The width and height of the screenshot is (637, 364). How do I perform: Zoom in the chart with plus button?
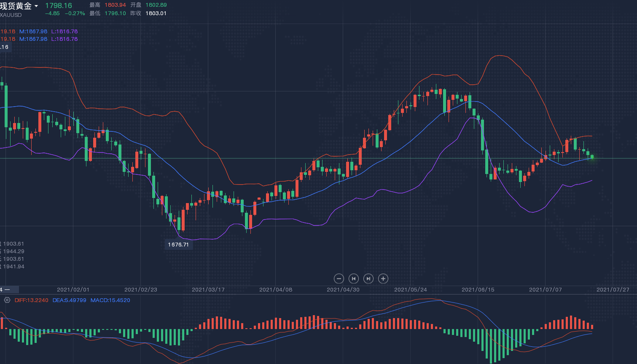coord(383,278)
